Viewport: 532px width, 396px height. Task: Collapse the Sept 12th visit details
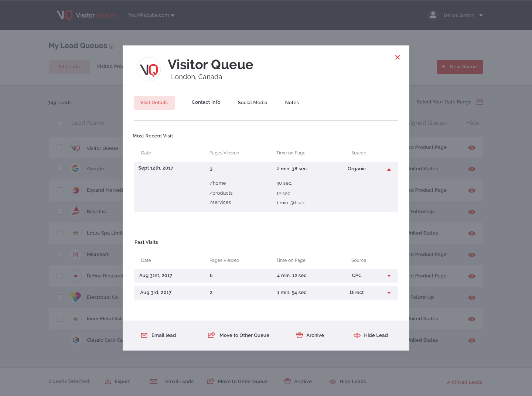(389, 169)
